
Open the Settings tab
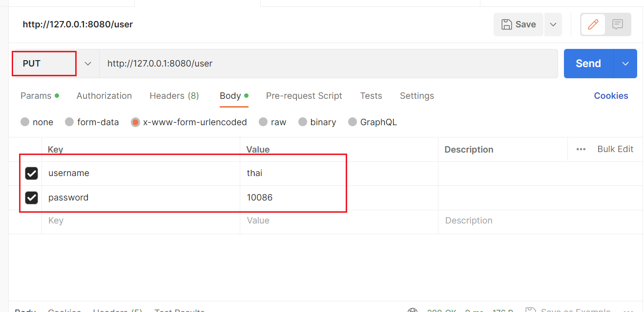pyautogui.click(x=417, y=96)
